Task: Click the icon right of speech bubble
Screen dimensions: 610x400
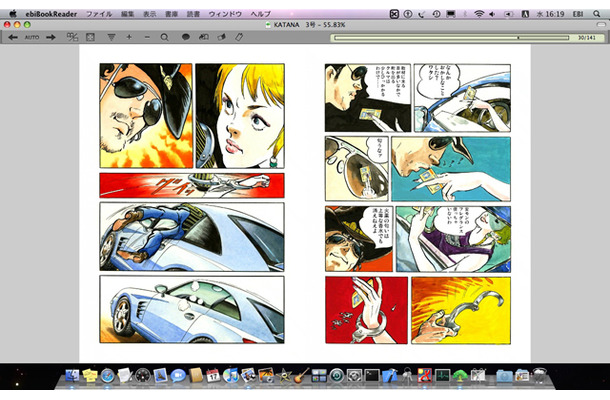Action: coord(204,37)
